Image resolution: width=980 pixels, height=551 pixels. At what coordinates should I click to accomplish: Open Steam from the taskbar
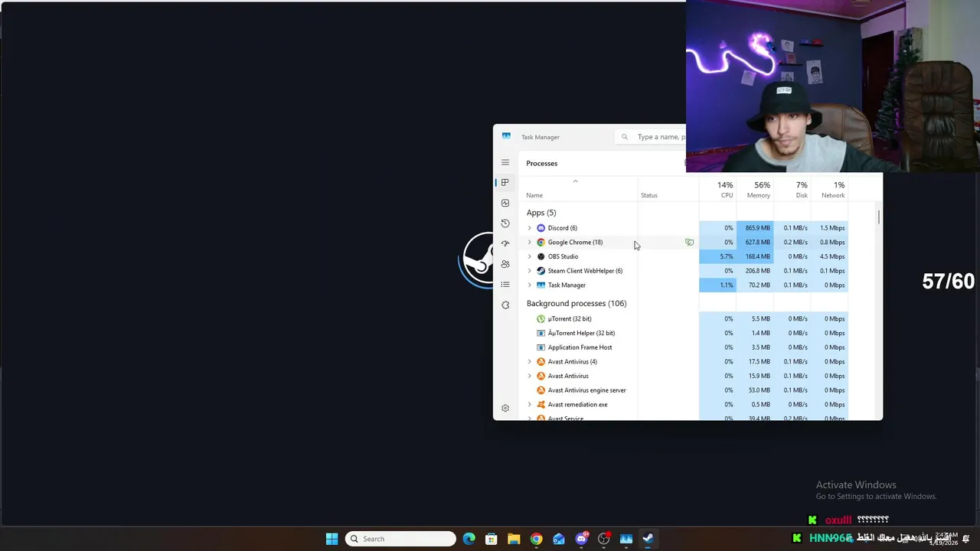(x=648, y=539)
